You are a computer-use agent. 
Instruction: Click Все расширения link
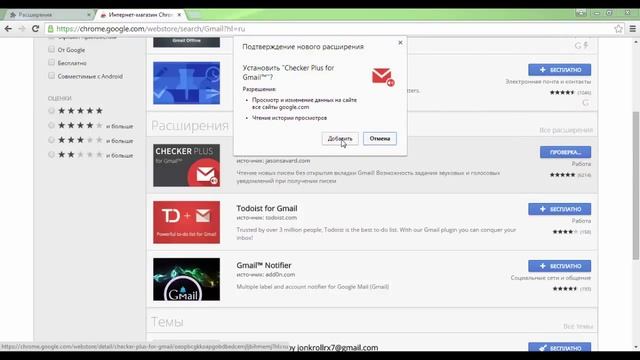coord(566,130)
